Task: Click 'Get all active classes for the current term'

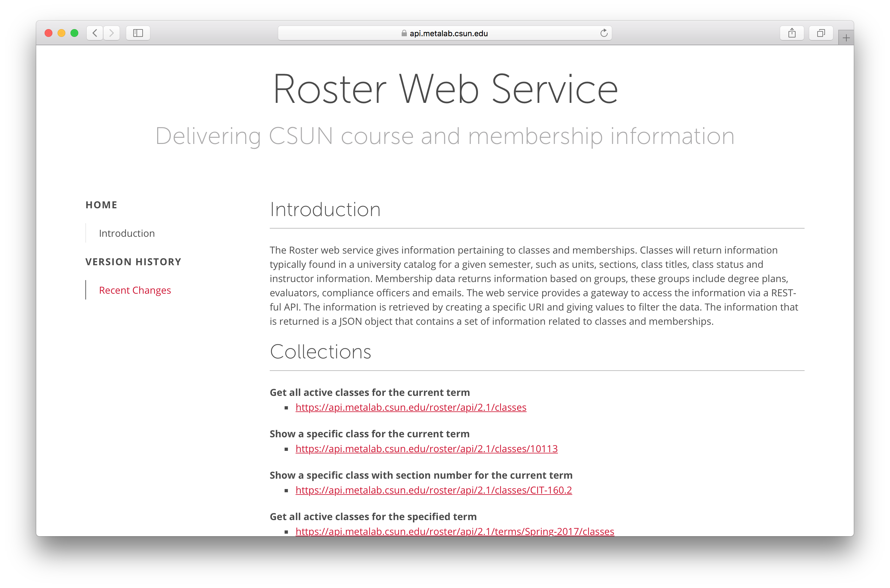Action: [x=370, y=392]
